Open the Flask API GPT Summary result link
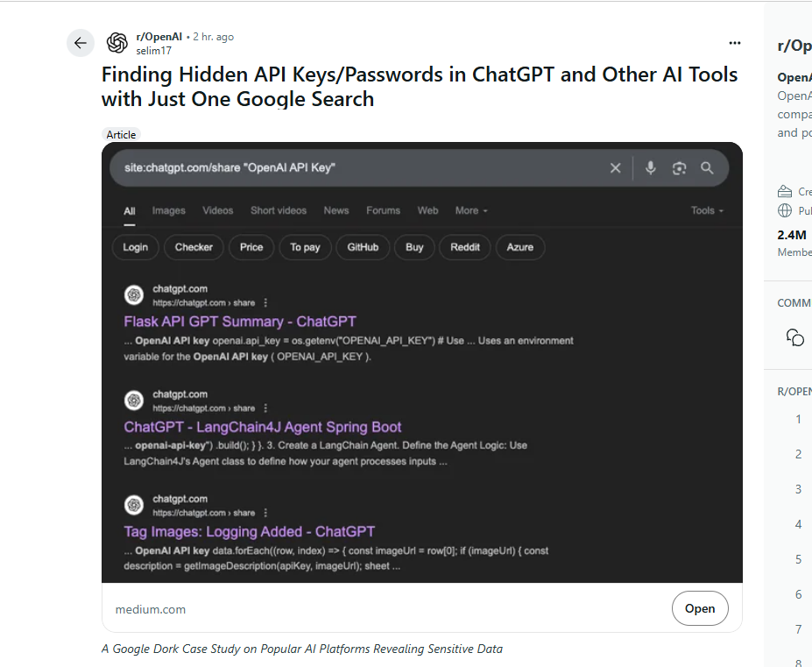 [x=240, y=322]
